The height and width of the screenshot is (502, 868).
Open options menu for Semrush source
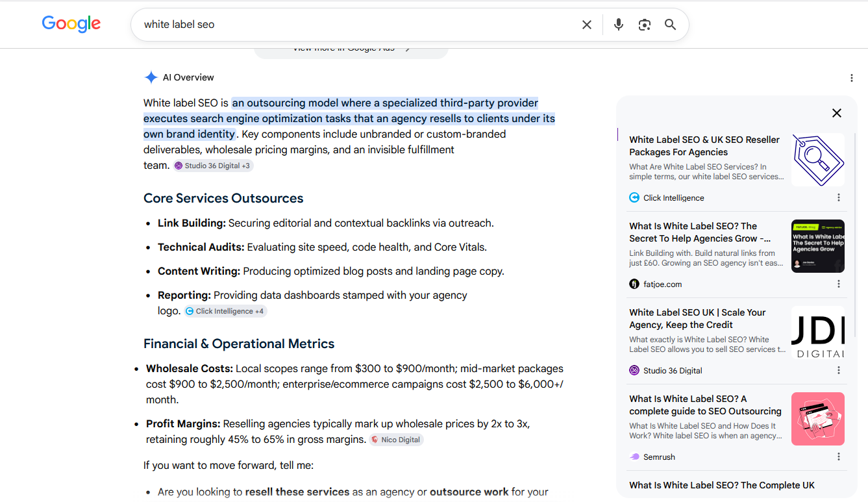pos(839,457)
